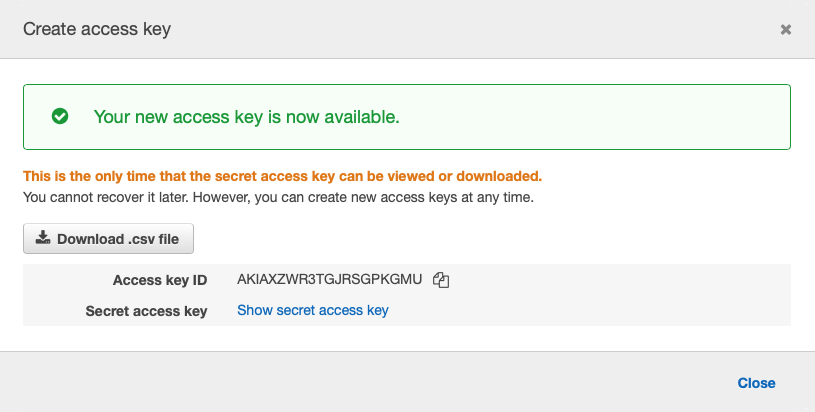Click the gray footer bar left of Close

tap(364, 383)
